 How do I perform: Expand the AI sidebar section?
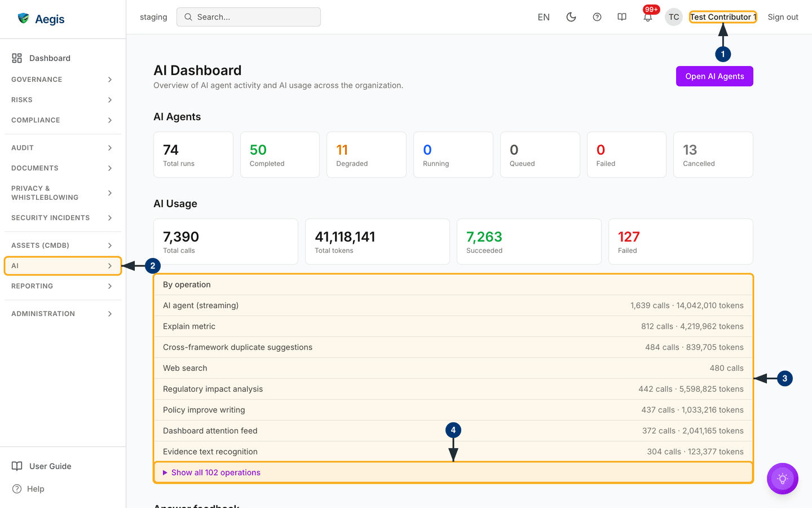click(63, 266)
